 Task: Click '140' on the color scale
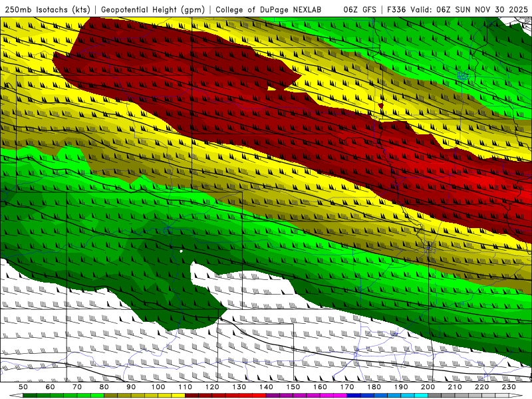266,387
